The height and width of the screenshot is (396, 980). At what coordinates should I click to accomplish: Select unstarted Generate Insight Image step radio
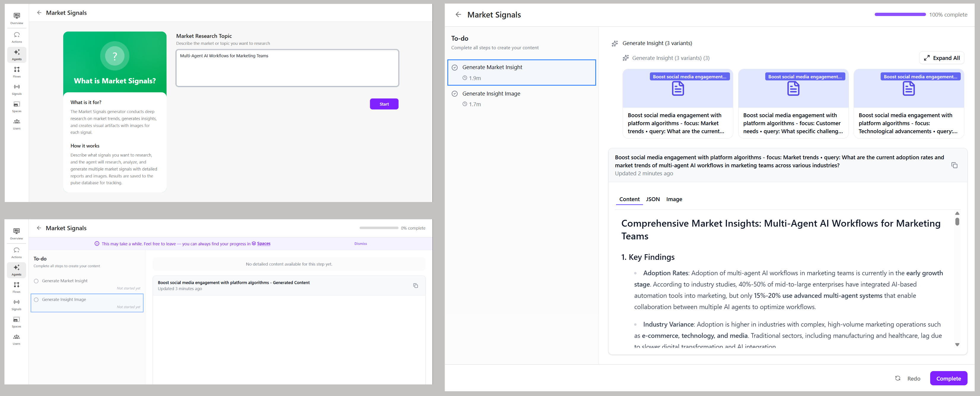(x=36, y=300)
